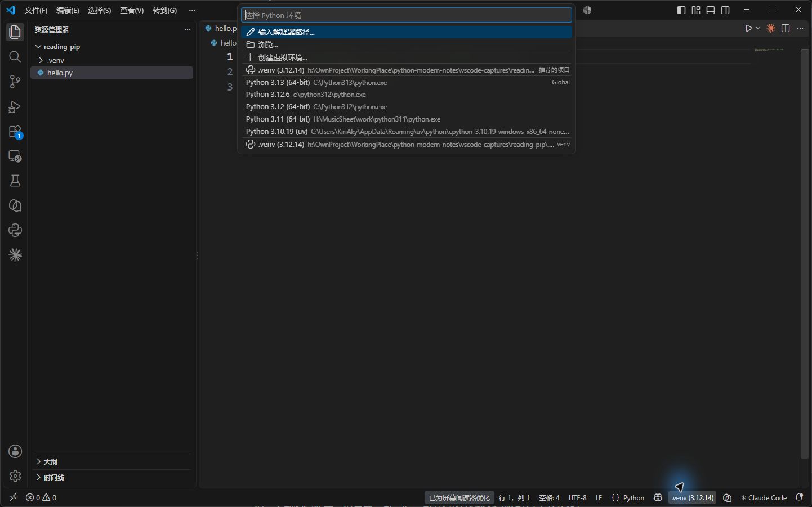Viewport: 812px width, 507px height.
Task: Open the Source Control view
Action: click(15, 82)
